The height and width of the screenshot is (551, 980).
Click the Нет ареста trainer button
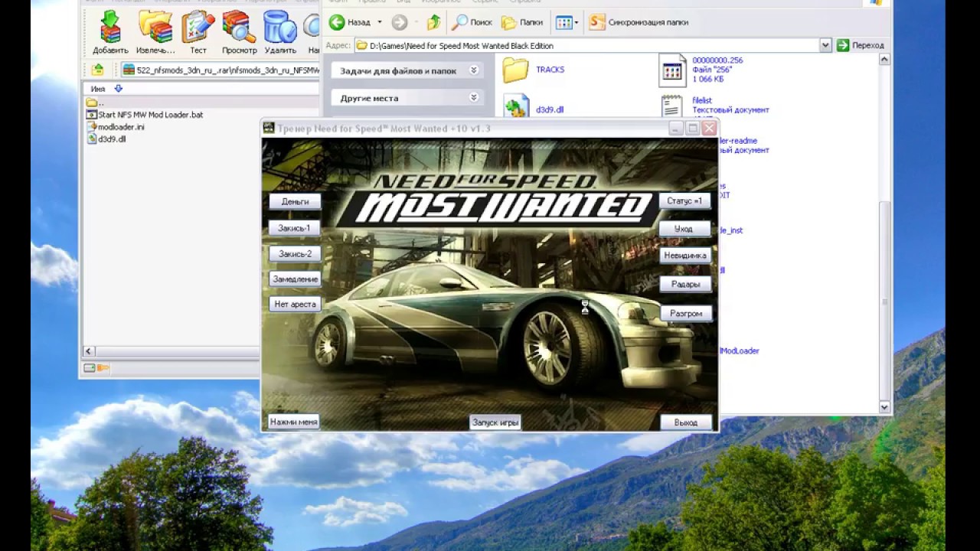tap(295, 304)
